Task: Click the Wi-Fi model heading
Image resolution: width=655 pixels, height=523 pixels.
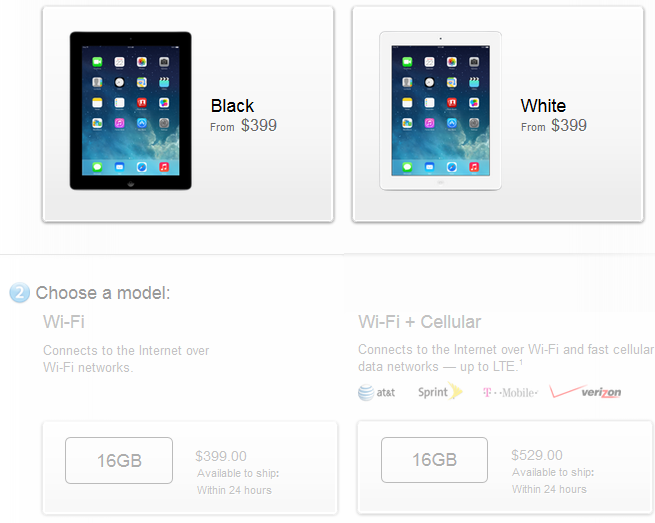Action: [x=64, y=322]
